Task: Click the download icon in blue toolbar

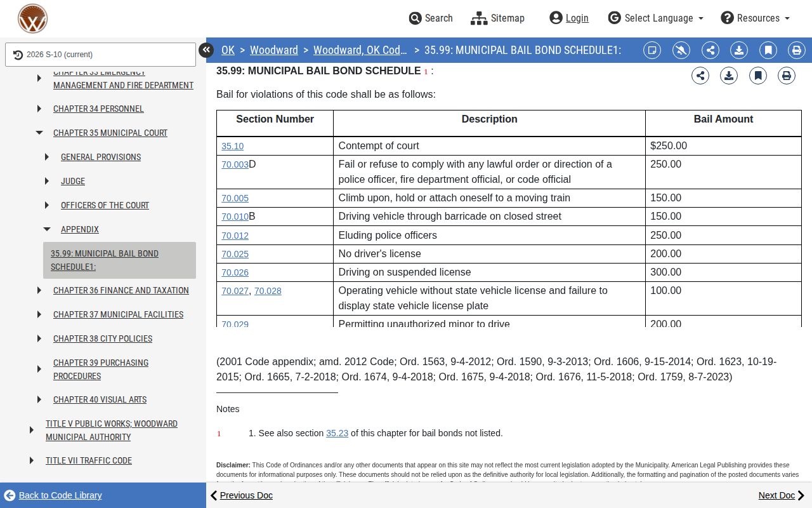Action: pyautogui.click(x=739, y=50)
